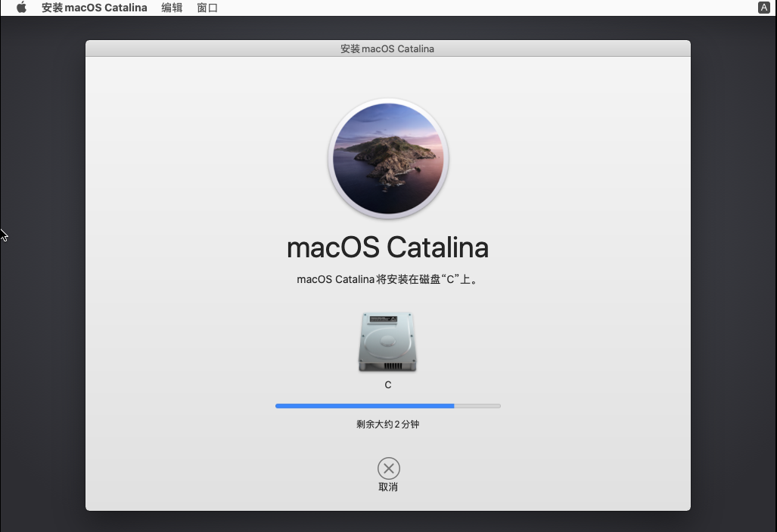Click the installation progress bar

pyautogui.click(x=388, y=406)
